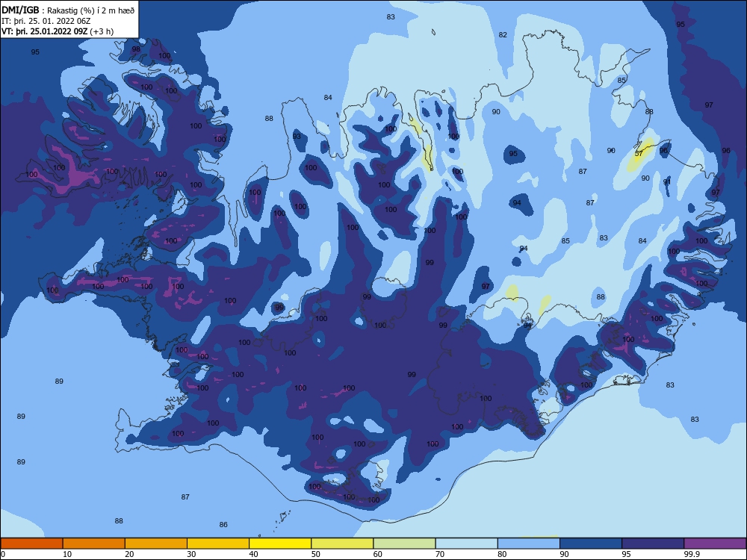Click the bright yellow 40–50 legend swatch
Image resolution: width=747 pixels, height=560 pixels.
point(280,544)
